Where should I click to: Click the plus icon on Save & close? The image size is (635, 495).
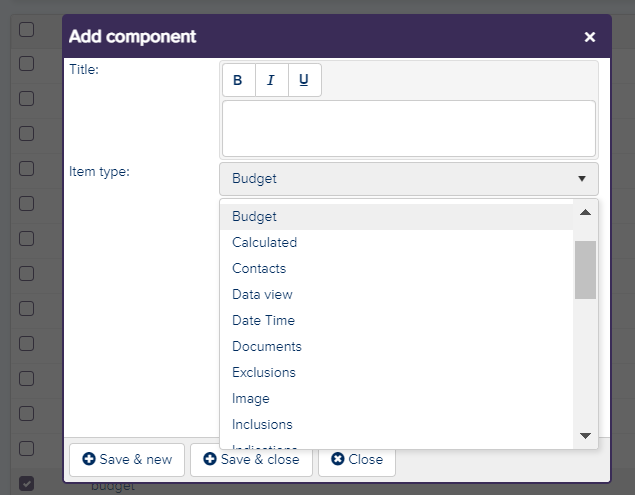210,459
